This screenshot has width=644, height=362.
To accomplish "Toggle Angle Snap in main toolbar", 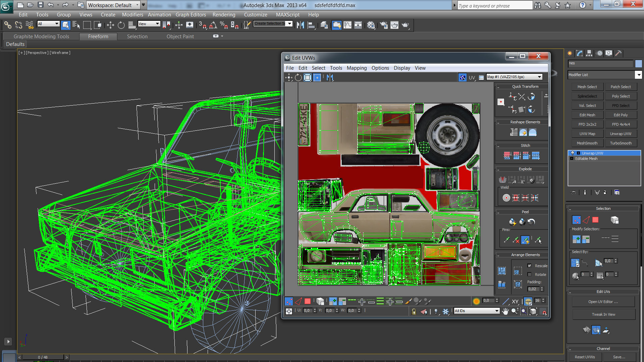I will 213,25.
